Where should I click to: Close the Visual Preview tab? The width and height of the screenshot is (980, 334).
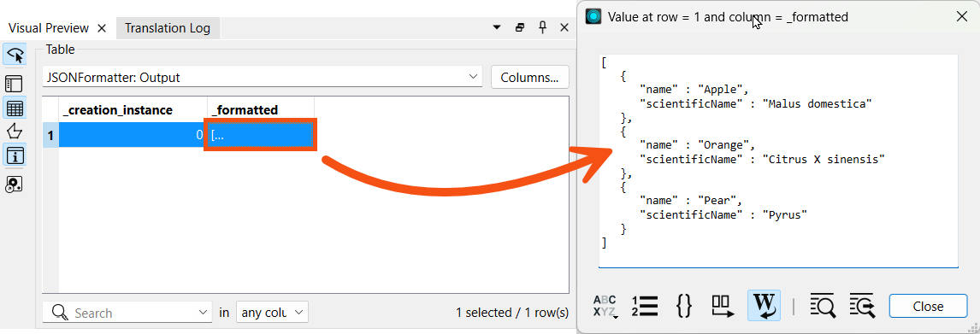[103, 28]
